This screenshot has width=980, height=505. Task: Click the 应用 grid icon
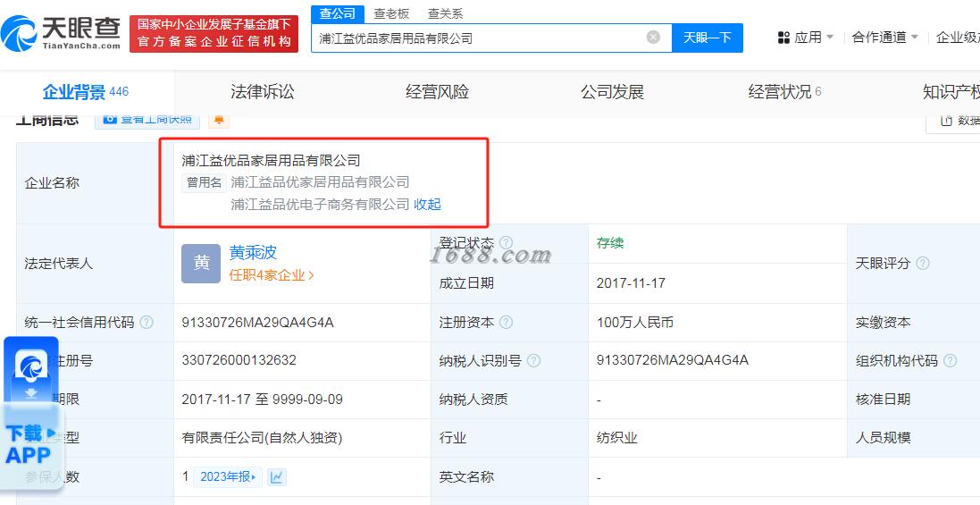[783, 38]
